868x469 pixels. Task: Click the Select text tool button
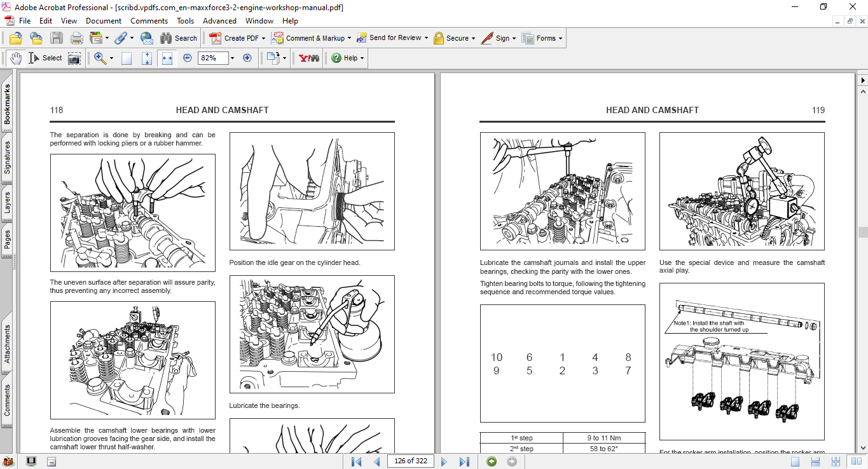(x=46, y=58)
